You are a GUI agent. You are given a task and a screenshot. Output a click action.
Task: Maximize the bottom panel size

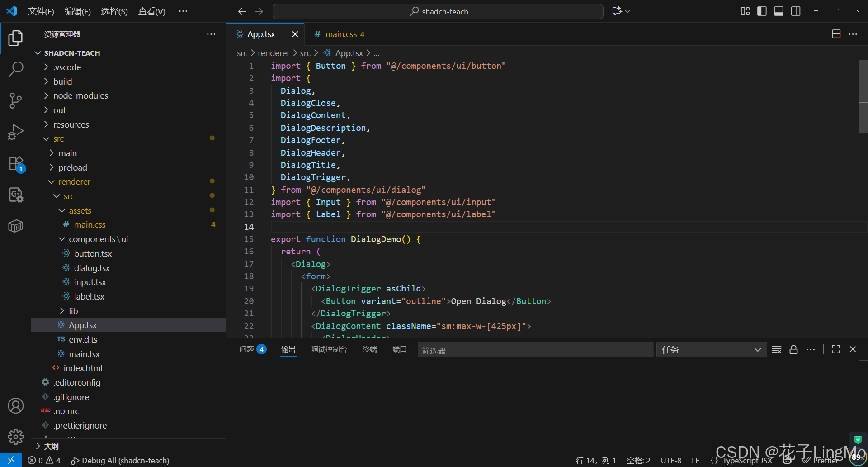click(x=836, y=349)
